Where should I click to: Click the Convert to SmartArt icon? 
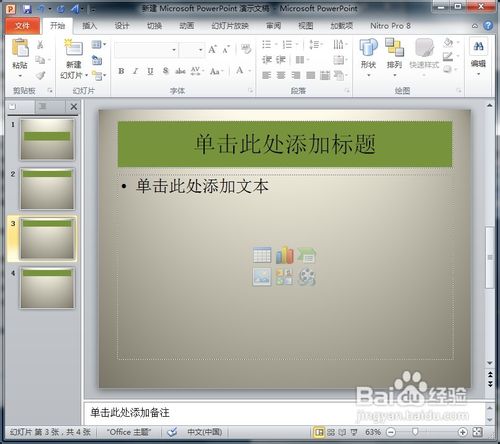340,75
